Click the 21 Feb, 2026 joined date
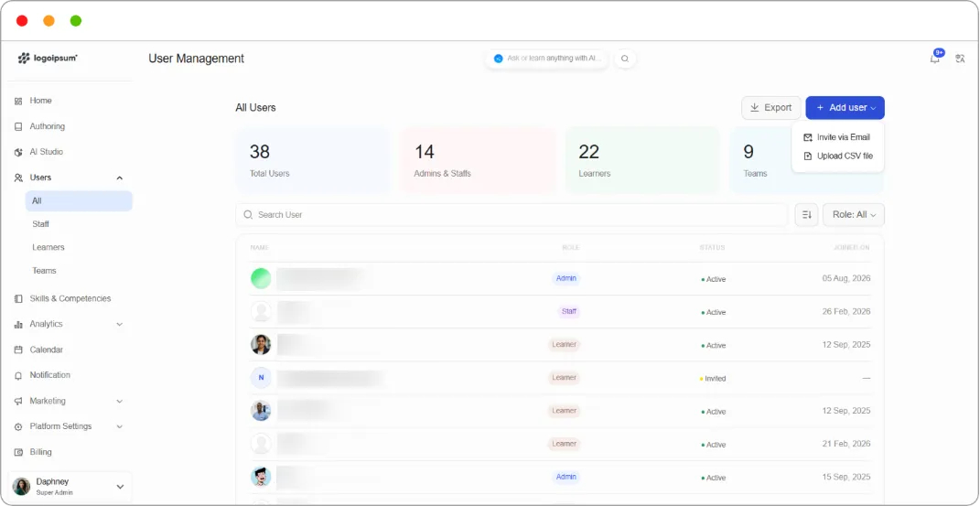The height and width of the screenshot is (506, 980). pyautogui.click(x=846, y=444)
